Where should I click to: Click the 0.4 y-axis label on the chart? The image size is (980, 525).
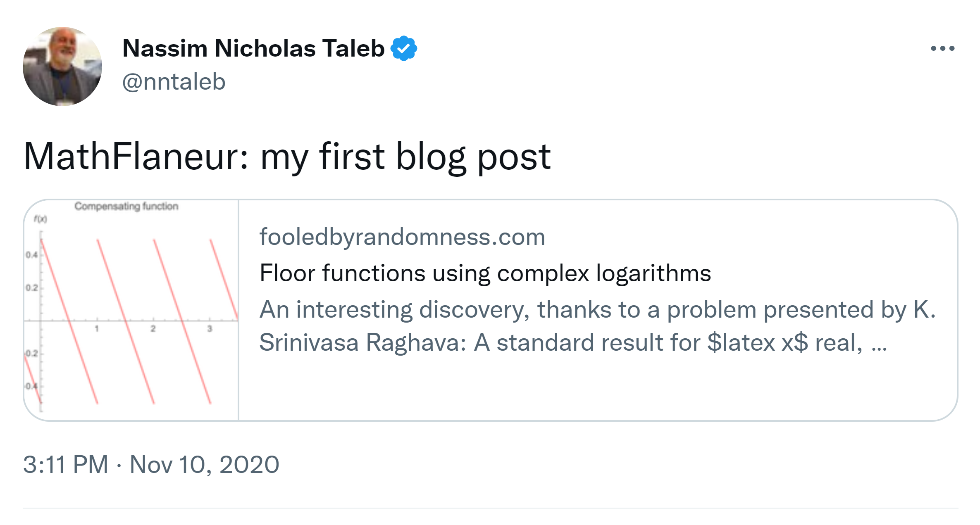(31, 255)
